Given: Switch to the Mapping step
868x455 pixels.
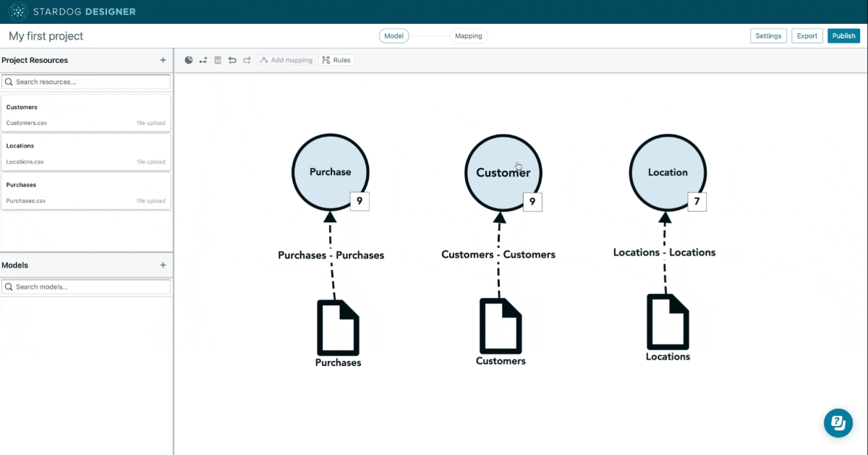Looking at the screenshot, I should (x=469, y=35).
